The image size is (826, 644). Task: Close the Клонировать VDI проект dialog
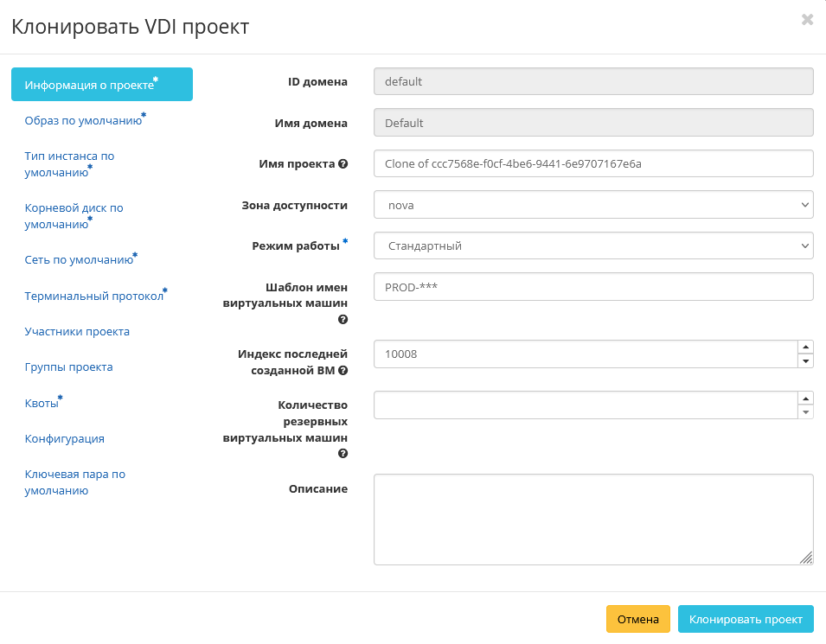pyautogui.click(x=806, y=19)
